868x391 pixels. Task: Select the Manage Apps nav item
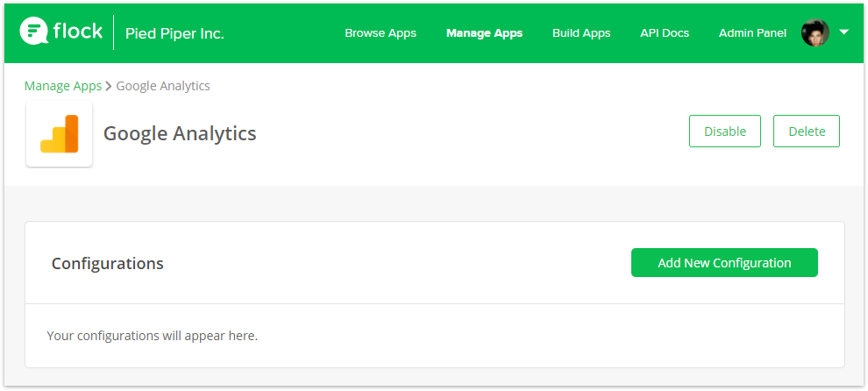click(x=484, y=33)
